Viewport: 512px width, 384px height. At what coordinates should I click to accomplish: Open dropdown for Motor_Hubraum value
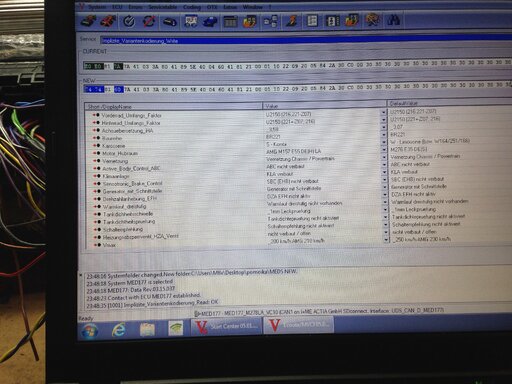(384, 150)
